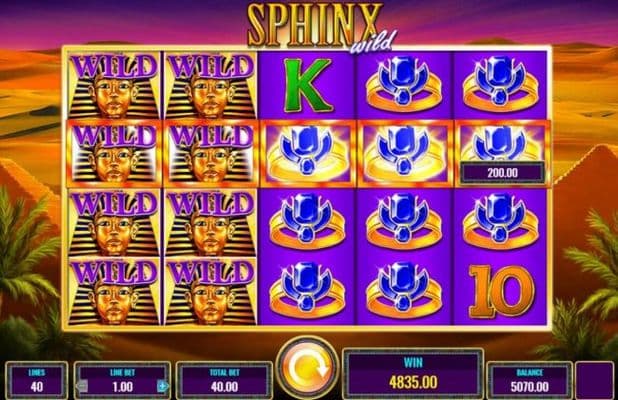618x400 pixels.
Task: Click the Win 4835.00 display
Action: [x=413, y=373]
